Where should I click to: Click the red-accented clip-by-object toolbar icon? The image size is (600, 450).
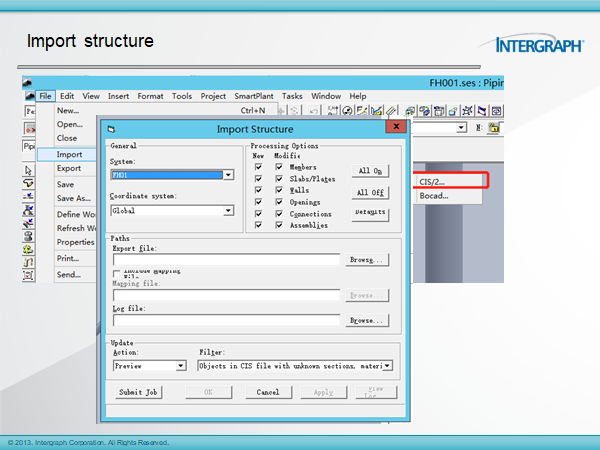tap(453, 111)
